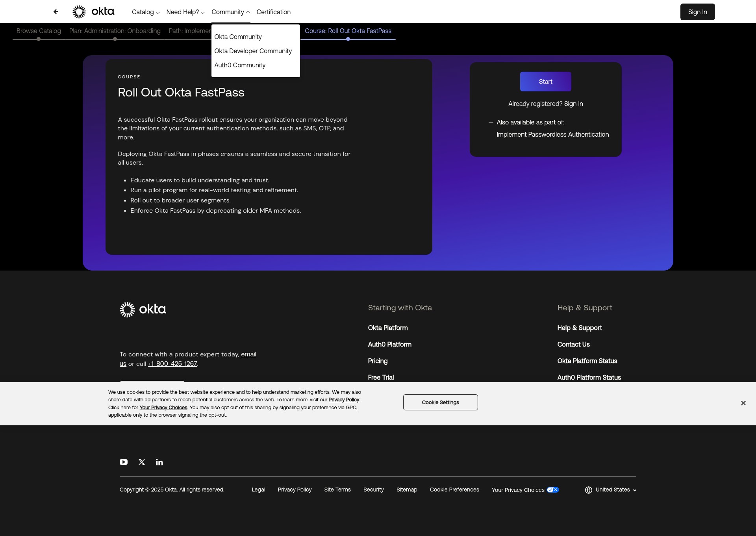
Task: Go to the Certification menu item
Action: click(274, 12)
